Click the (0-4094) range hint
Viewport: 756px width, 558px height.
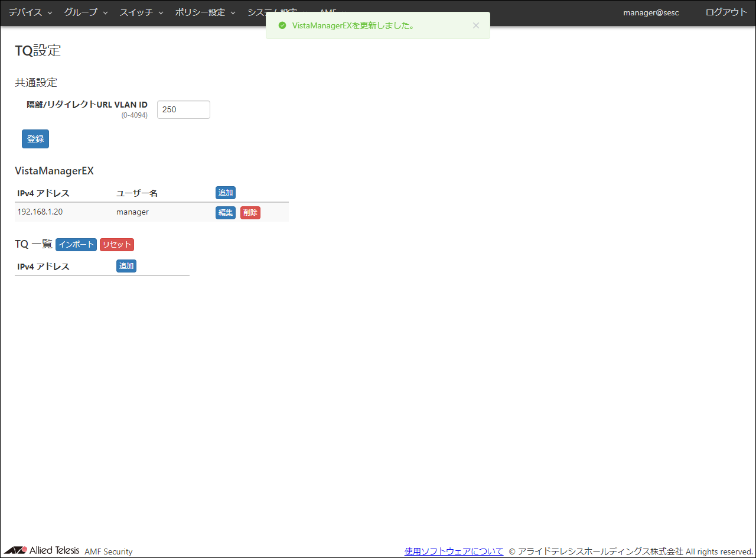(135, 115)
